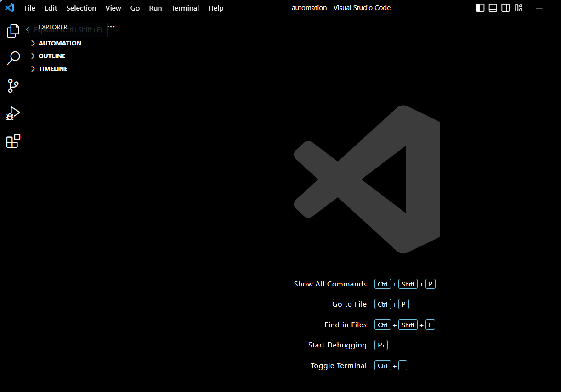Open the Extensions view

pyautogui.click(x=13, y=141)
